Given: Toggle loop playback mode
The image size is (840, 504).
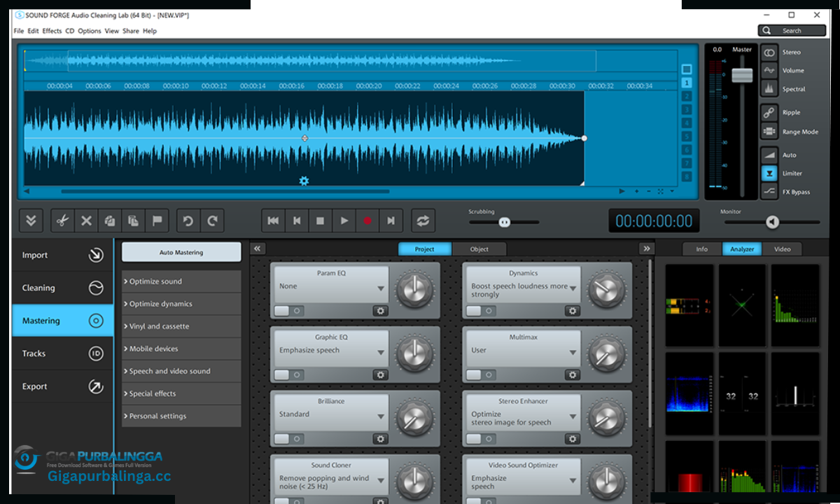Looking at the screenshot, I should (x=422, y=220).
